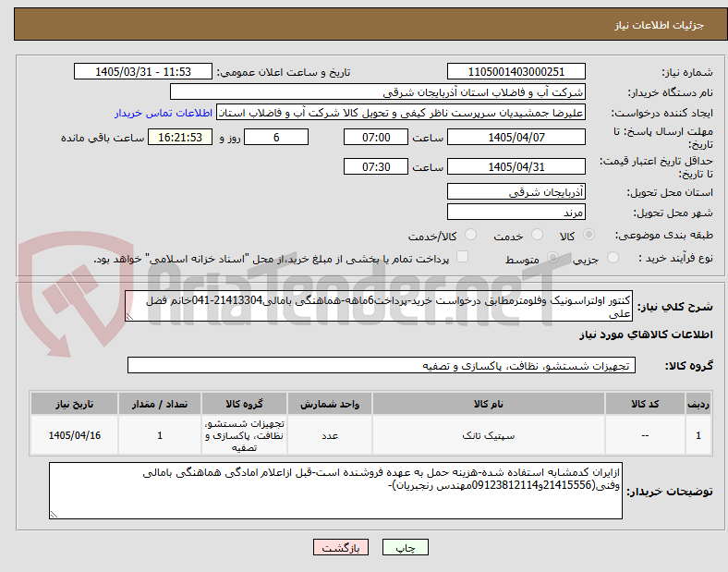Click the عدد unit cell
The height and width of the screenshot is (572, 728).
pyautogui.click(x=330, y=435)
